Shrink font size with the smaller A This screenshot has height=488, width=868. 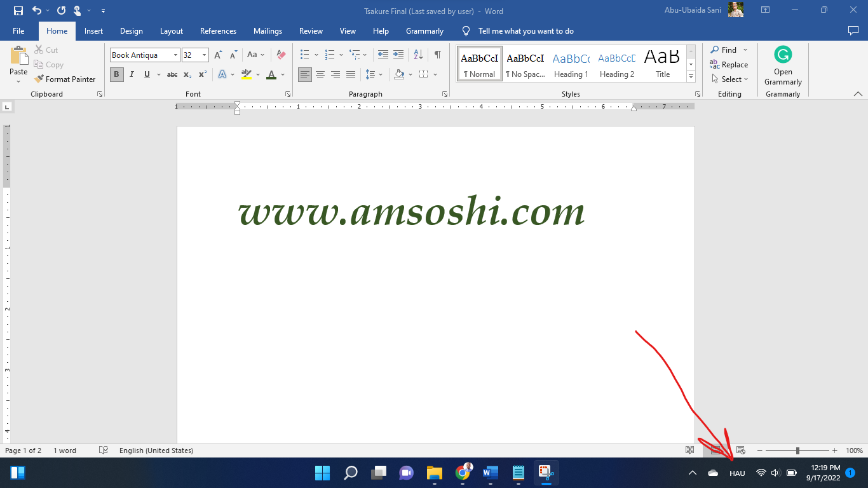[233, 55]
